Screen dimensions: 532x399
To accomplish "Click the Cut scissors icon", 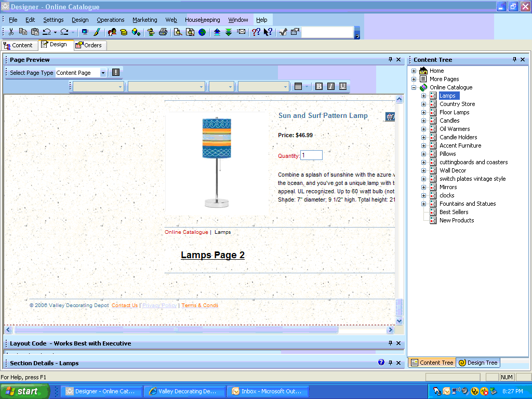I will pos(11,32).
